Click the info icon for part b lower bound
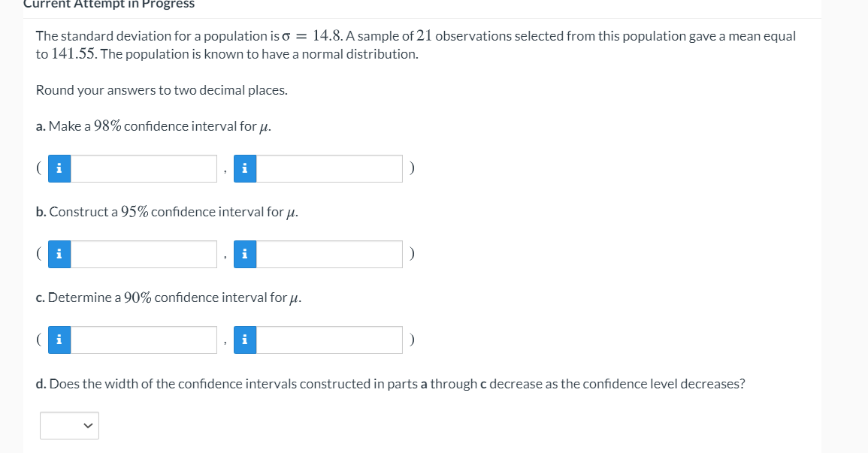868x453 pixels. [59, 254]
